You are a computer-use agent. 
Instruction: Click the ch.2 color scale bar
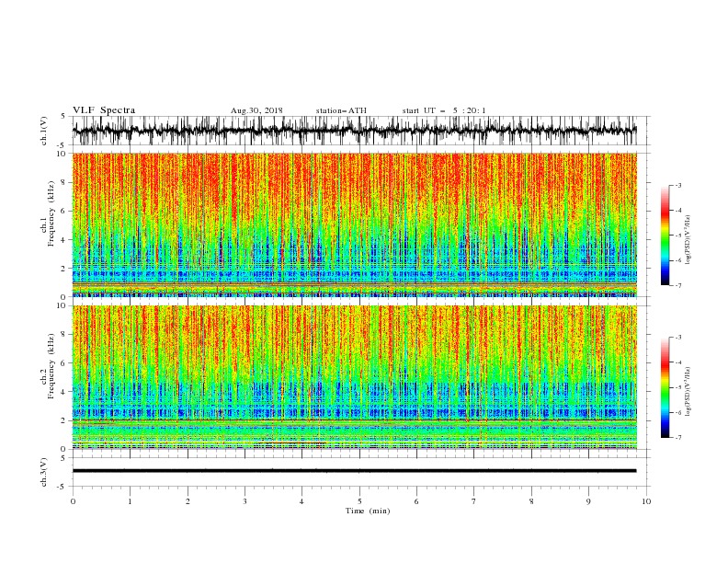665,387
